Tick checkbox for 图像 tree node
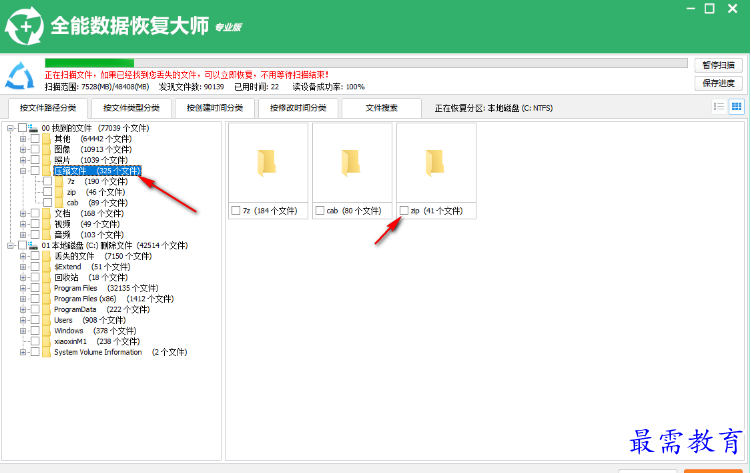 35,149
